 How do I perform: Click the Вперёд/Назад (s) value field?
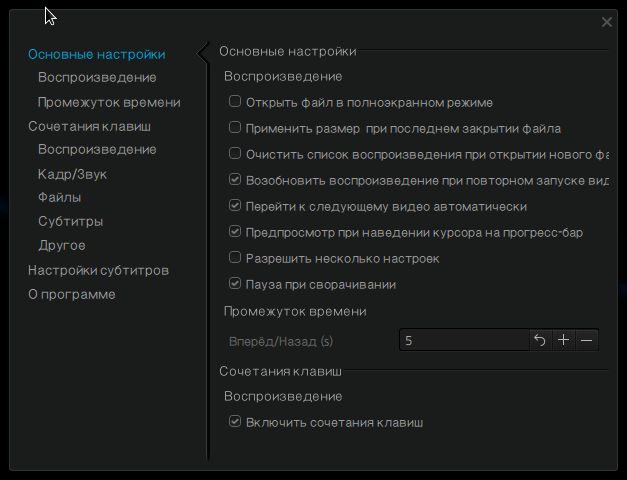click(x=464, y=340)
